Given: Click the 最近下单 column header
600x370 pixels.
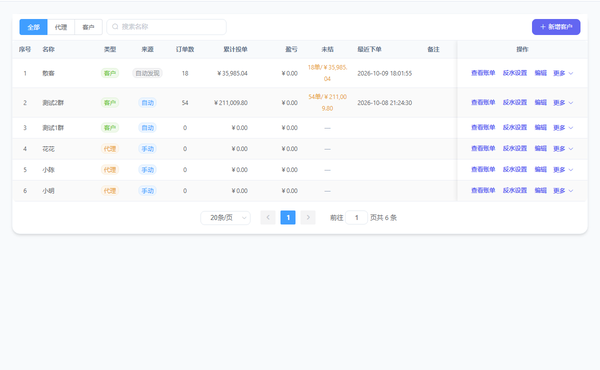Looking at the screenshot, I should coord(369,49).
